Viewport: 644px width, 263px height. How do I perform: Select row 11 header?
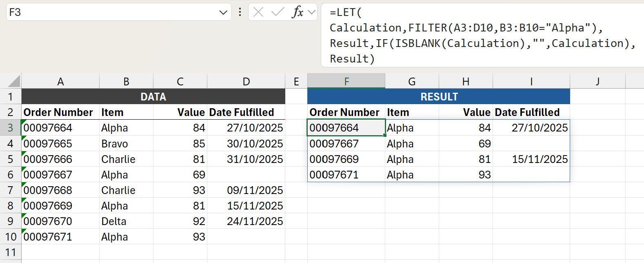click(x=11, y=252)
